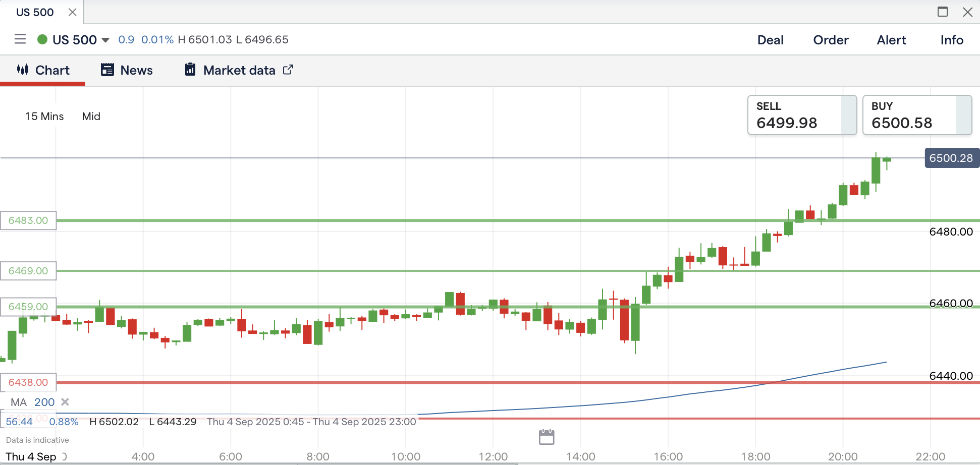980x465 pixels.
Task: Change the 15 Mins timeframe
Action: [44, 117]
